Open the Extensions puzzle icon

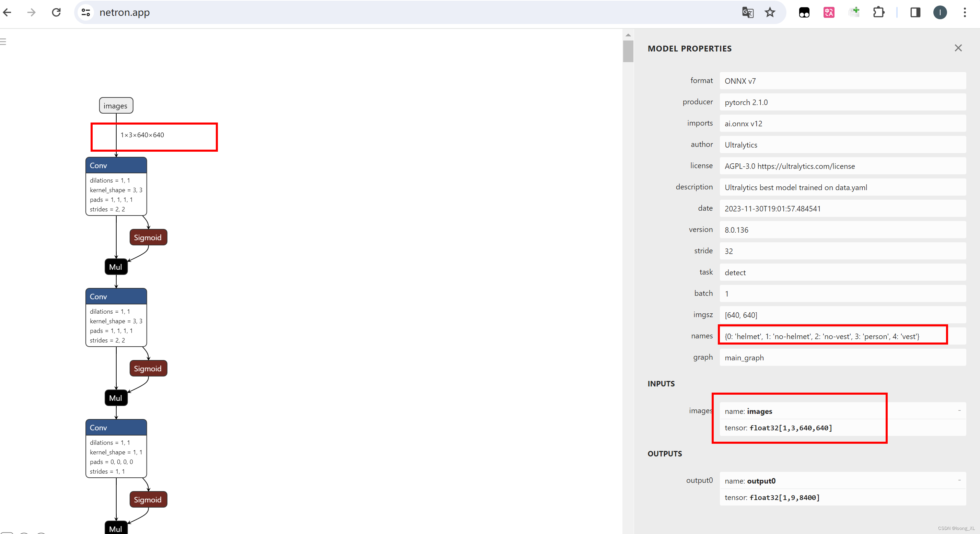(x=878, y=13)
